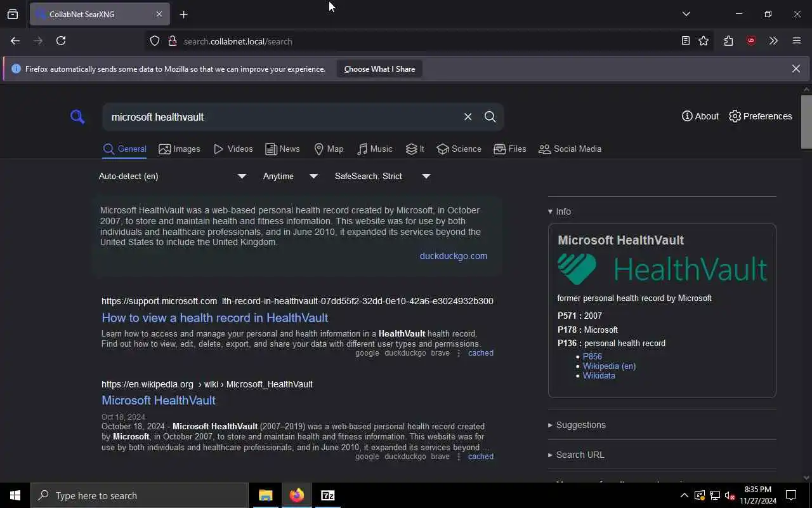The image size is (812, 508).
Task: Click the page vertical scrollbar thumb
Action: pos(806,121)
